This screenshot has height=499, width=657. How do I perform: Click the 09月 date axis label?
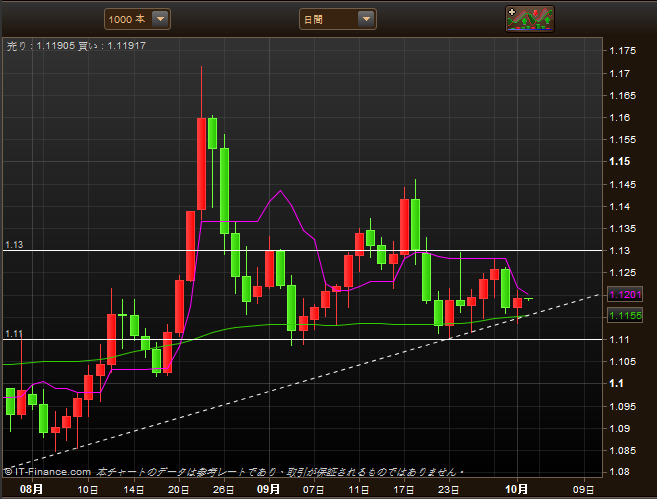pyautogui.click(x=268, y=489)
